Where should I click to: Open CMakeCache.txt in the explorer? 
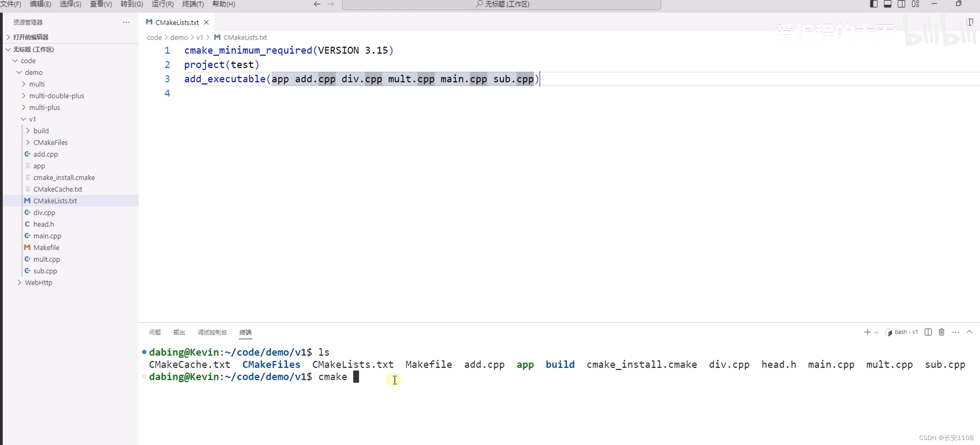tap(58, 189)
